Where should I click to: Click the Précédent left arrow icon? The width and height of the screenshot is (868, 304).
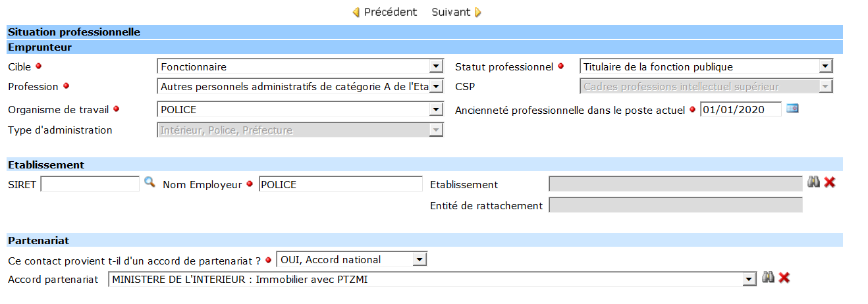(356, 13)
